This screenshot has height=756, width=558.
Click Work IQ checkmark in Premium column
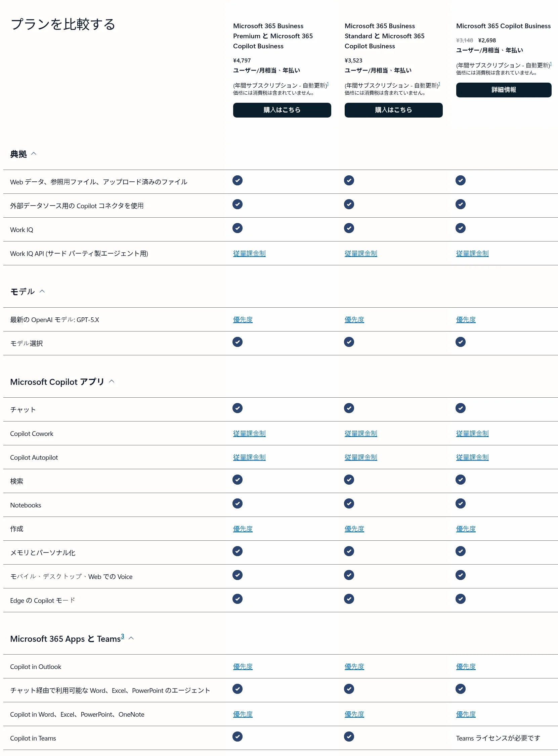[238, 228]
